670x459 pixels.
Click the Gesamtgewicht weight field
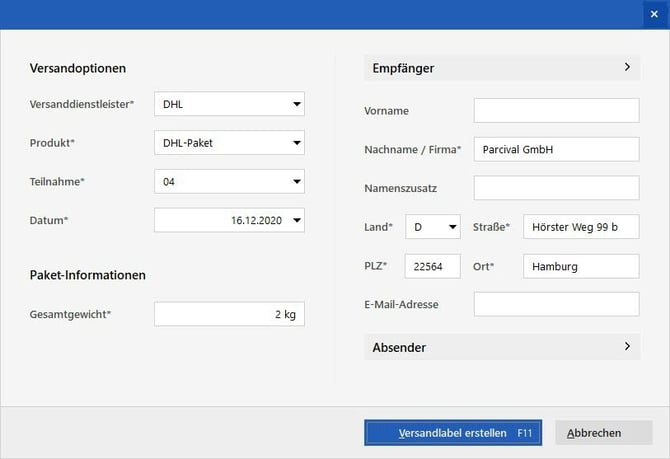pos(229,315)
